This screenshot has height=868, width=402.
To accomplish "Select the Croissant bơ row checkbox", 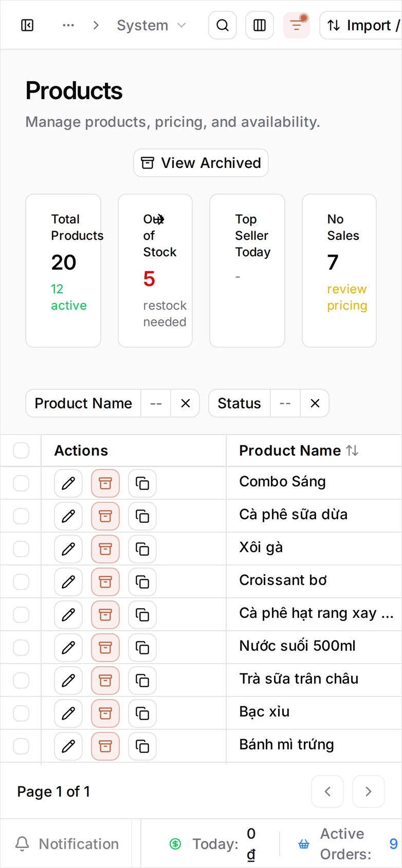I will pyautogui.click(x=21, y=582).
